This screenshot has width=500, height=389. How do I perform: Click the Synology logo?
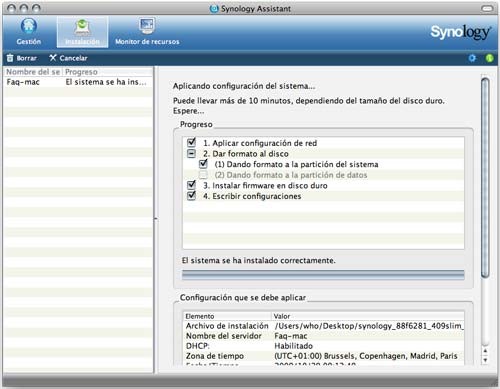tap(460, 32)
